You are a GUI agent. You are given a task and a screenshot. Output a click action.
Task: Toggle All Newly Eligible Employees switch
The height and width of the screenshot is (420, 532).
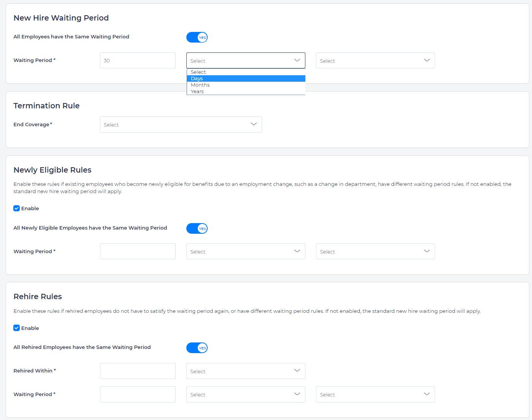[x=197, y=228]
